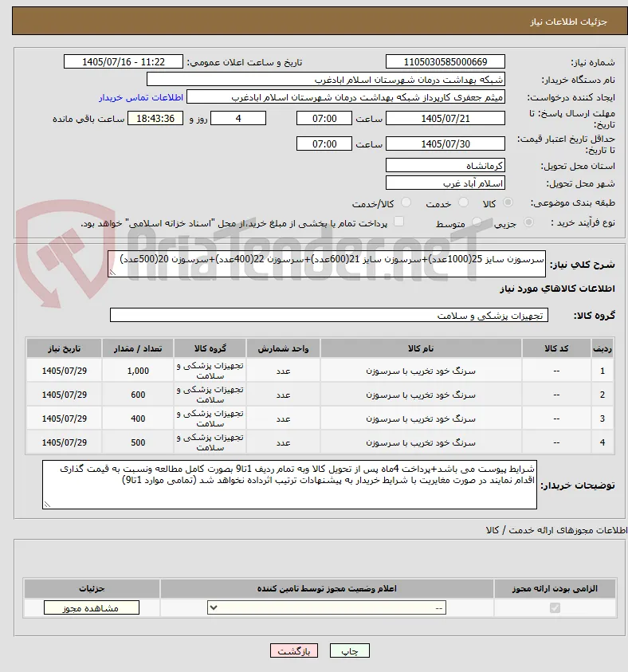
Task: Click the need number field 1105030585000669
Action: coord(445,61)
